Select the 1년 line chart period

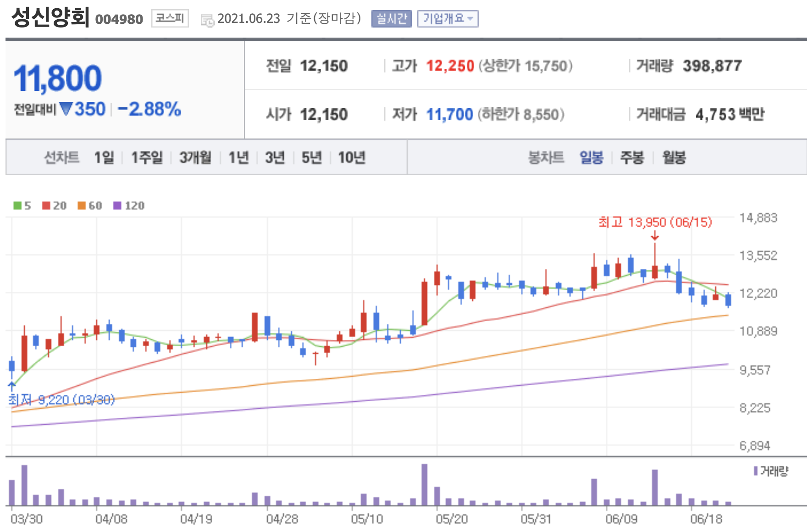(238, 157)
